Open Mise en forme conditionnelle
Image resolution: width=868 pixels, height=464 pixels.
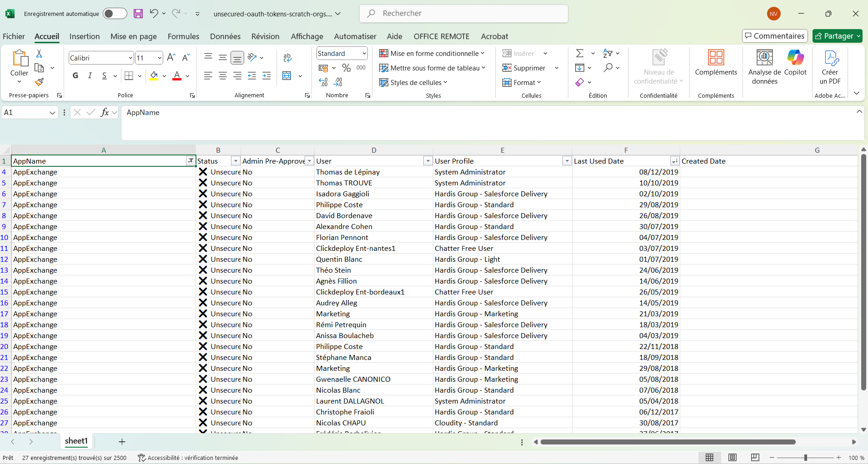coord(432,53)
